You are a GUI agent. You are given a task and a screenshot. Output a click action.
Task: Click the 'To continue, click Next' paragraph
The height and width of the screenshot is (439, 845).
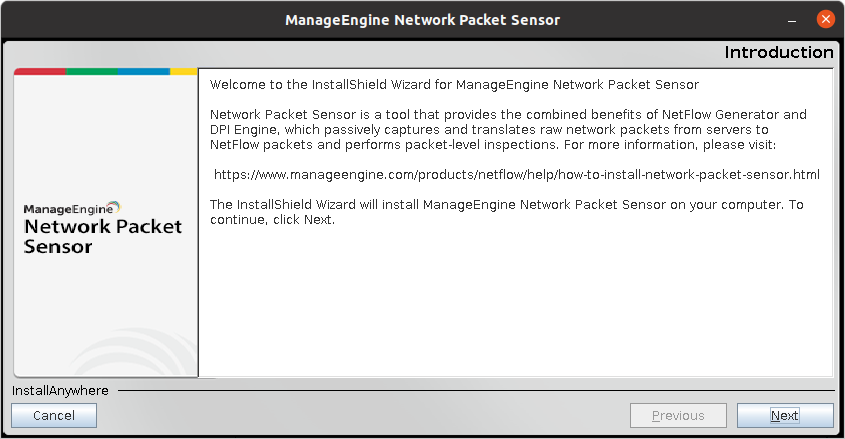(507, 212)
